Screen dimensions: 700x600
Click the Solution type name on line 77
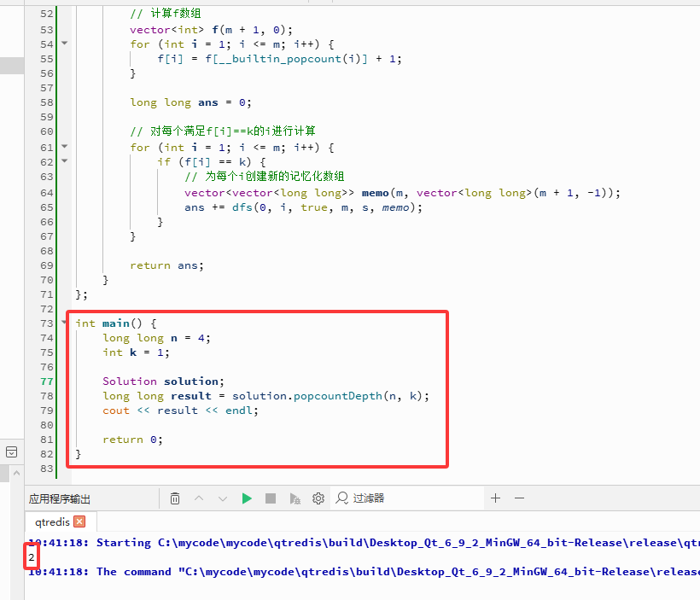[x=130, y=382]
